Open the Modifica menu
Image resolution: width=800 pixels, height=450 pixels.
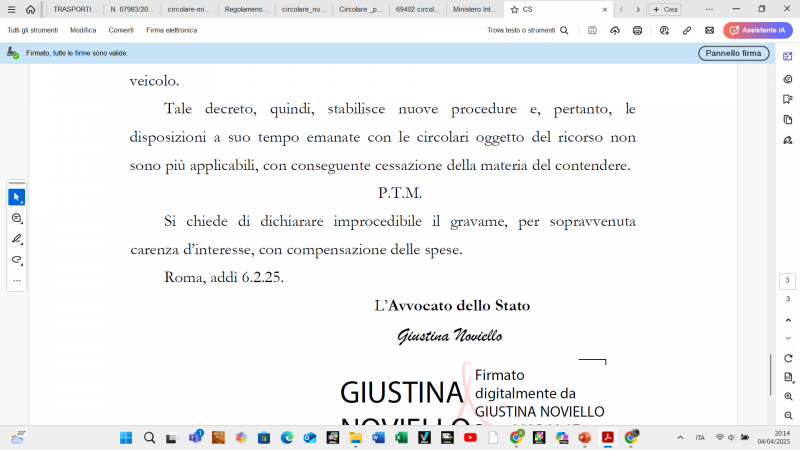point(83,30)
